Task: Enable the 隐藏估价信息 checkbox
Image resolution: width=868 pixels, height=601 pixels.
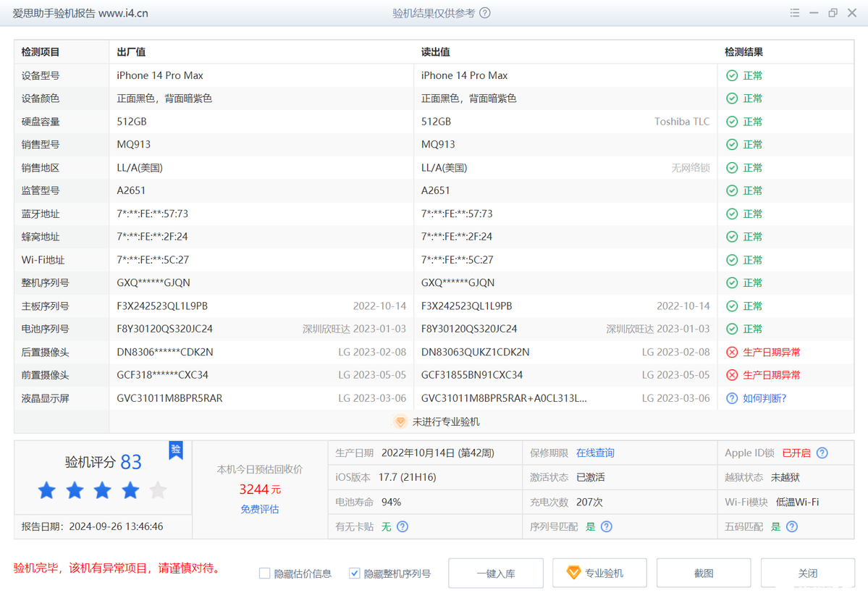Action: point(265,573)
